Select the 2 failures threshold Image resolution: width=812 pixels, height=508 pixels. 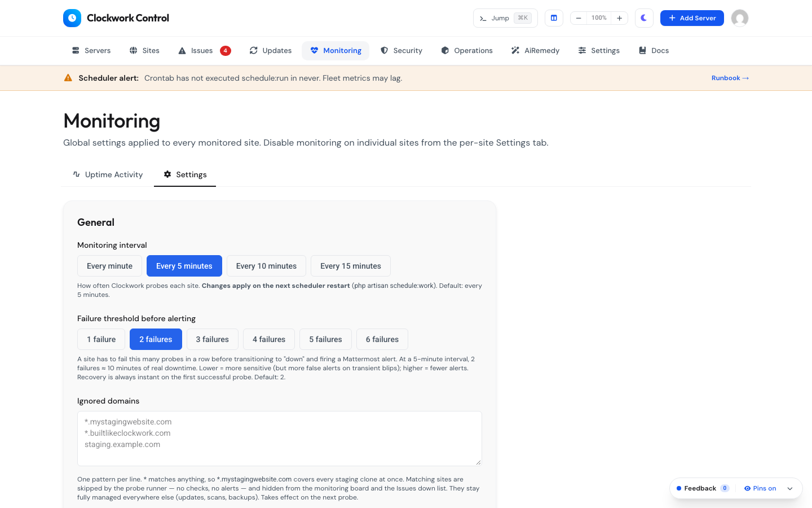click(156, 339)
